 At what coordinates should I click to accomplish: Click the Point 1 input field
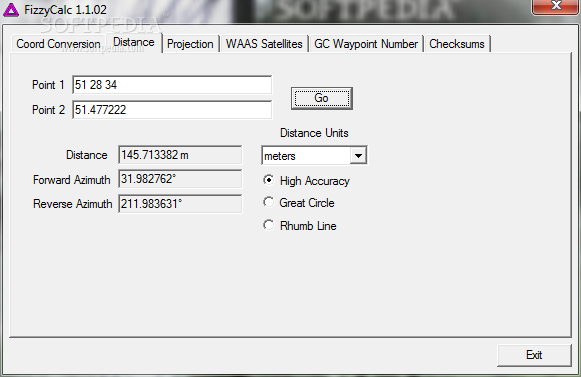pos(172,85)
